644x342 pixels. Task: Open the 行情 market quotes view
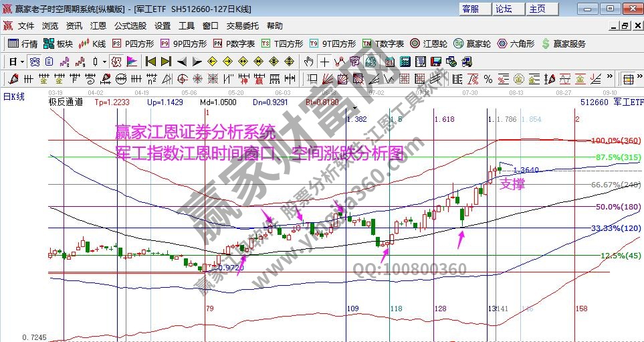pos(23,44)
